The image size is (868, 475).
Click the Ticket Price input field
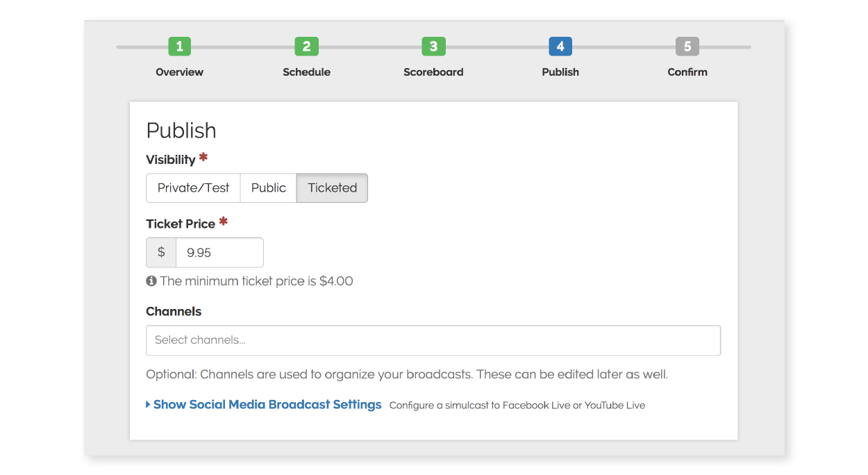point(219,252)
